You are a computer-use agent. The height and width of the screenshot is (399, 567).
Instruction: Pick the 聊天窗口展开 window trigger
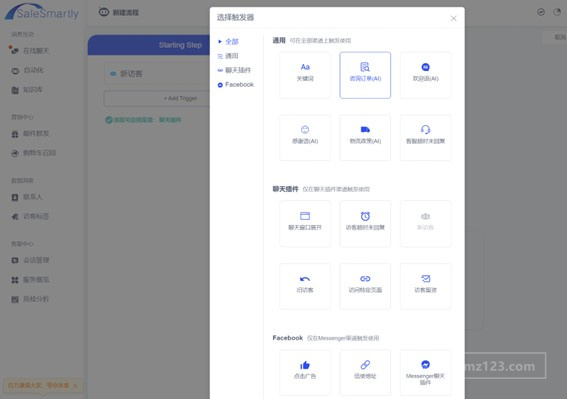tap(304, 224)
